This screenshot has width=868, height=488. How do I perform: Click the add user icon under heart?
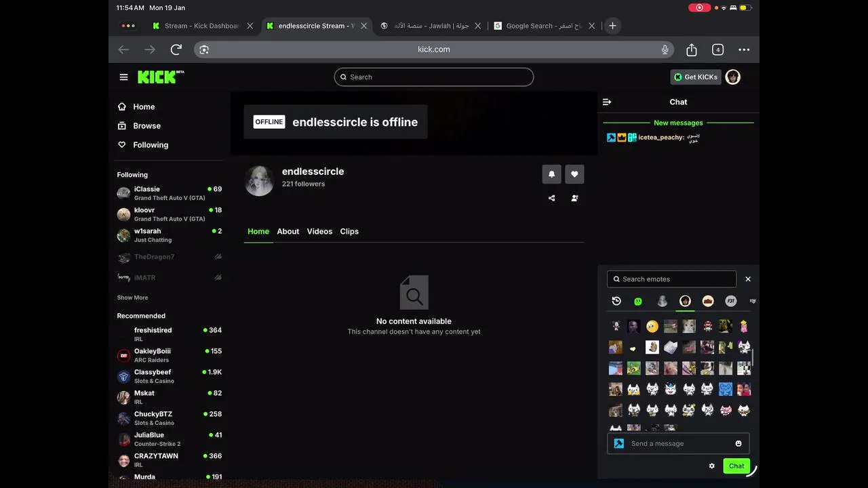(574, 198)
